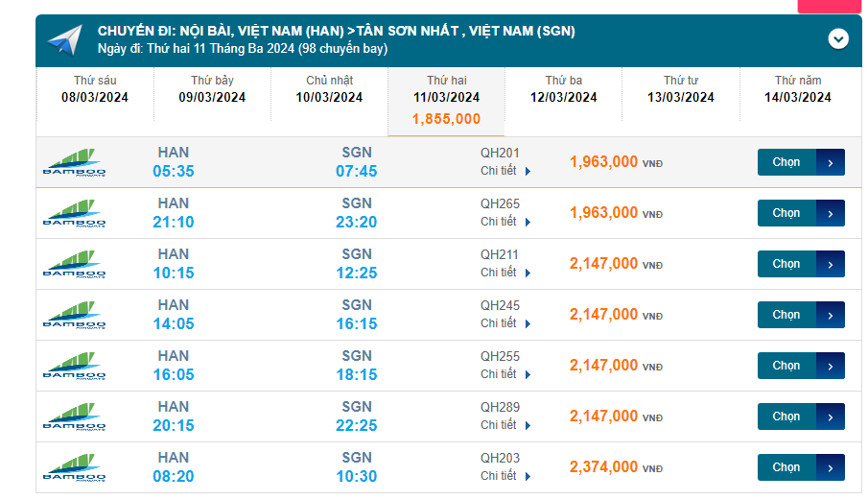Switch to Thứ sáu 08/03/2024 date tab

(95, 89)
